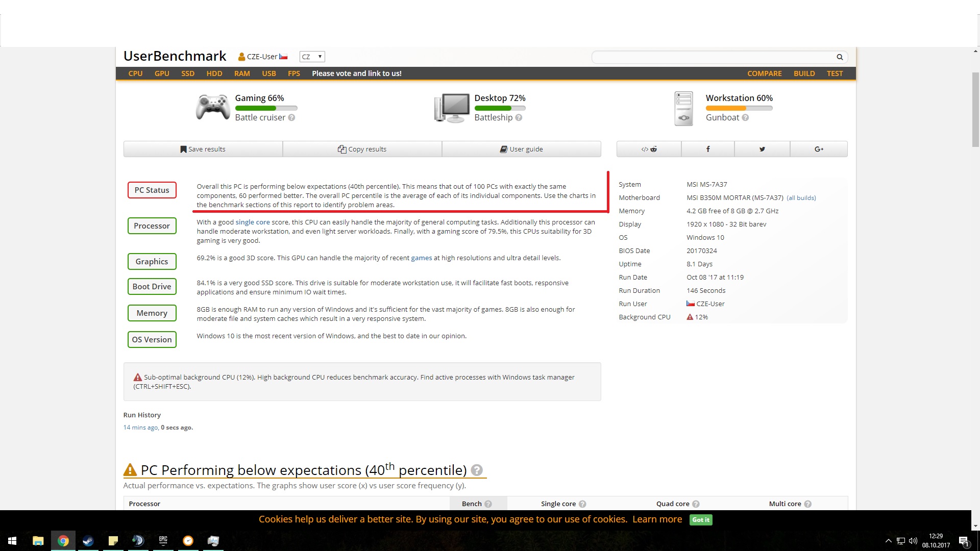980x551 pixels.
Task: Click the gaming controller icon
Action: click(x=213, y=107)
